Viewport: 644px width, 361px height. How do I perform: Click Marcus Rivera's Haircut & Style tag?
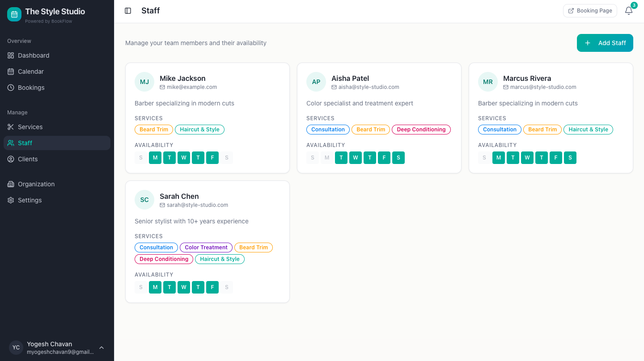pos(588,130)
